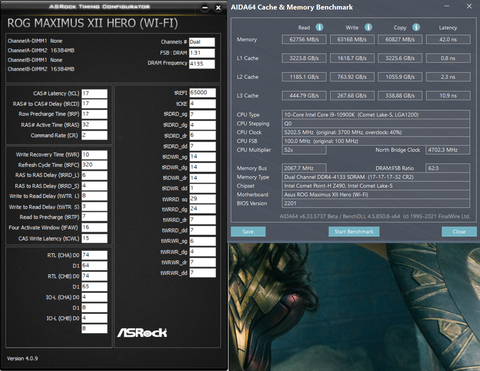Click the tWTR_S Write to Read Delay field
The height and width of the screenshot is (371, 480).
[94, 207]
